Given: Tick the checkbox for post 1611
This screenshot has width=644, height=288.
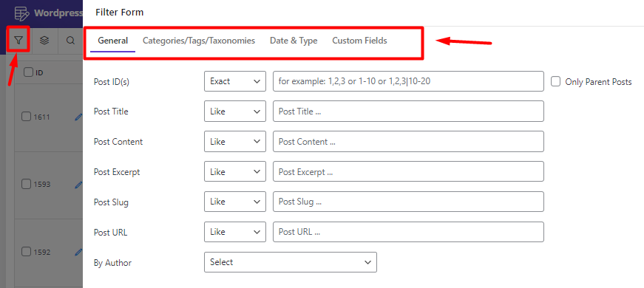Looking at the screenshot, I should (x=27, y=117).
